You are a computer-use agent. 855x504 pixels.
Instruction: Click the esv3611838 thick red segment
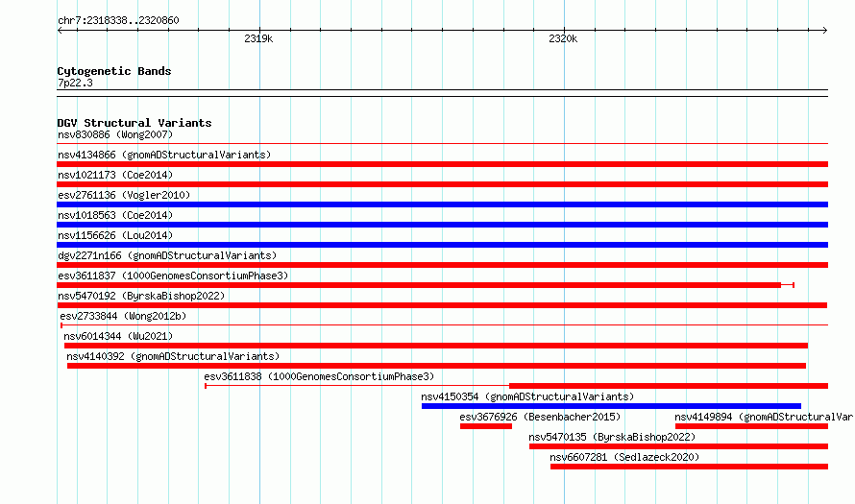pyautogui.click(x=669, y=386)
